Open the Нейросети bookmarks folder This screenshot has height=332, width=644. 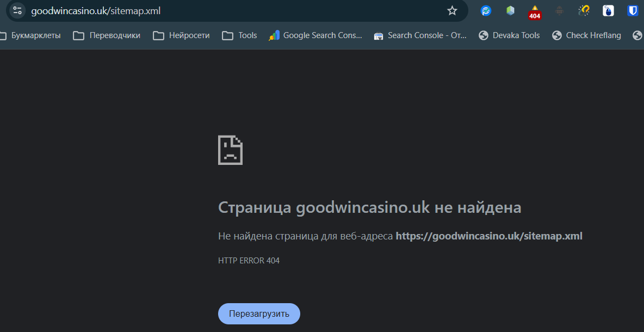(181, 36)
